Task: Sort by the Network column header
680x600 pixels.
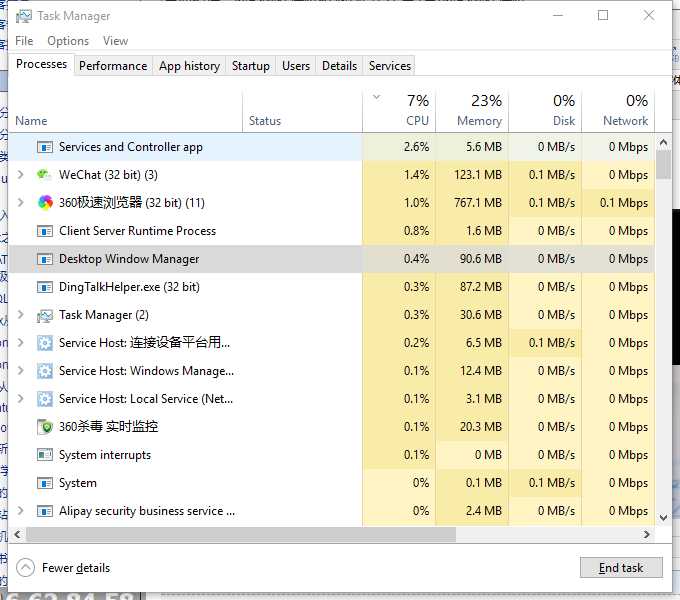Action: (618, 111)
